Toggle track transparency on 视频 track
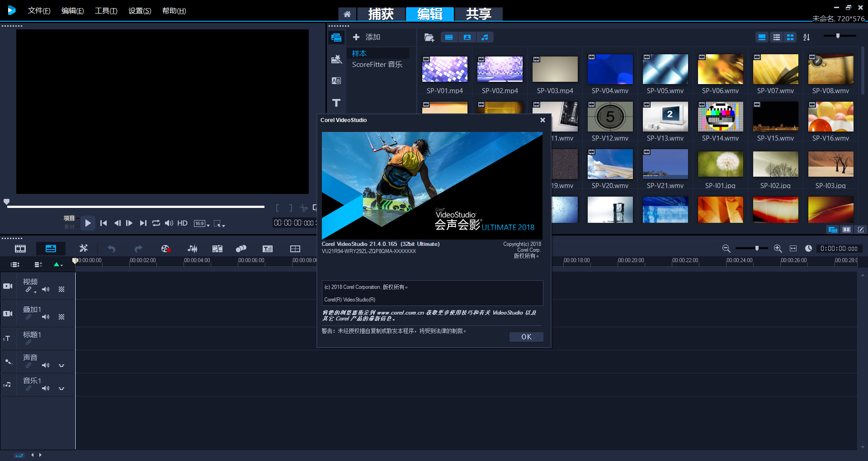 (x=61, y=289)
